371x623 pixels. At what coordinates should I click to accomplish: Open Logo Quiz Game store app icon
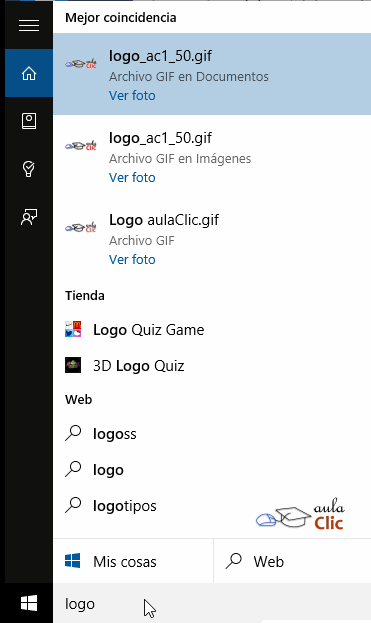coord(73,329)
